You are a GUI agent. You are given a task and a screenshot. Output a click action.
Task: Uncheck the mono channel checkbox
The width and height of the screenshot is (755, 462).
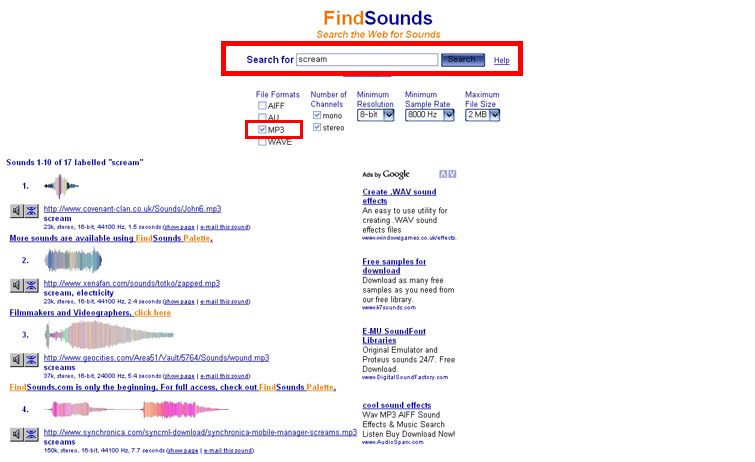click(317, 115)
